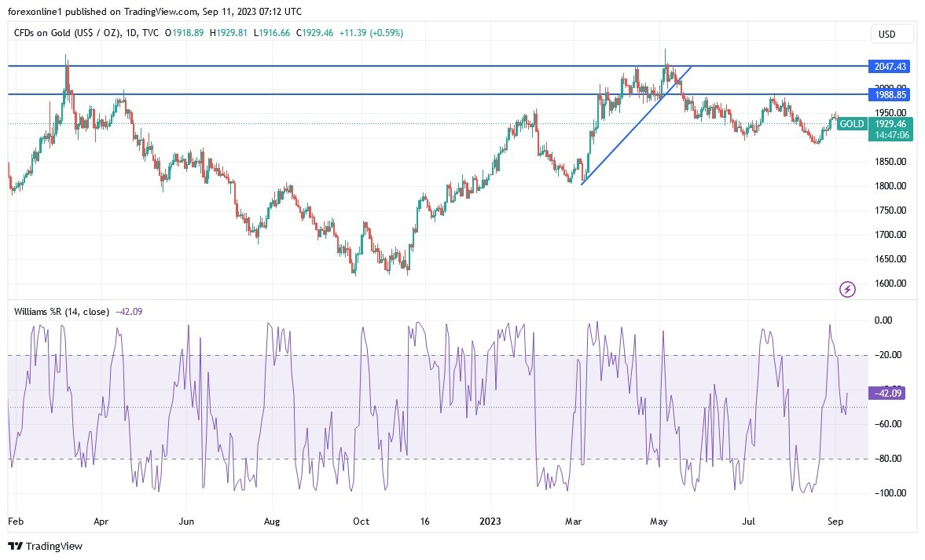Open the 1D timeframe selector in legend
Image resolution: width=925 pixels, height=560 pixels.
(132, 33)
